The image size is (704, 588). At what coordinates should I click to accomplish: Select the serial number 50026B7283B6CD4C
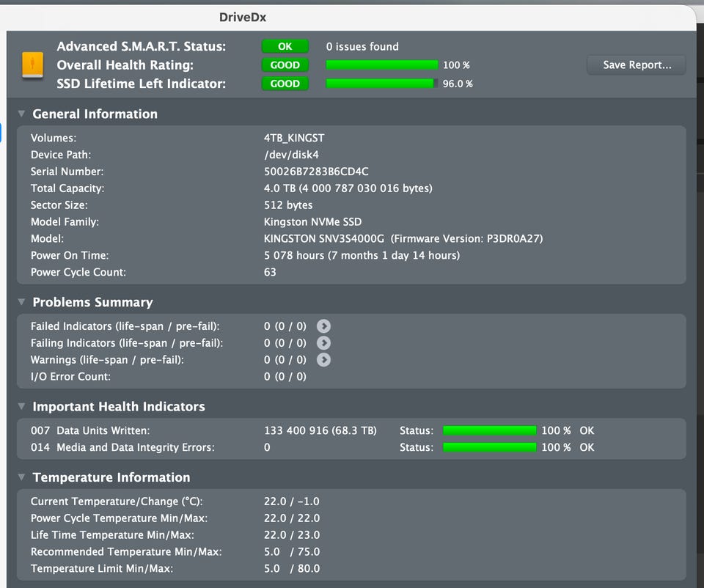point(316,172)
